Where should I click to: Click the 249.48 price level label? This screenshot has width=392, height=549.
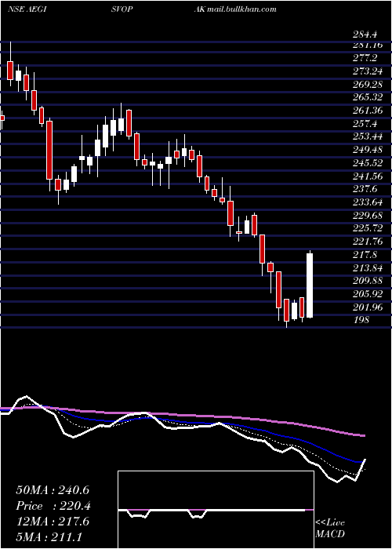tap(367, 151)
